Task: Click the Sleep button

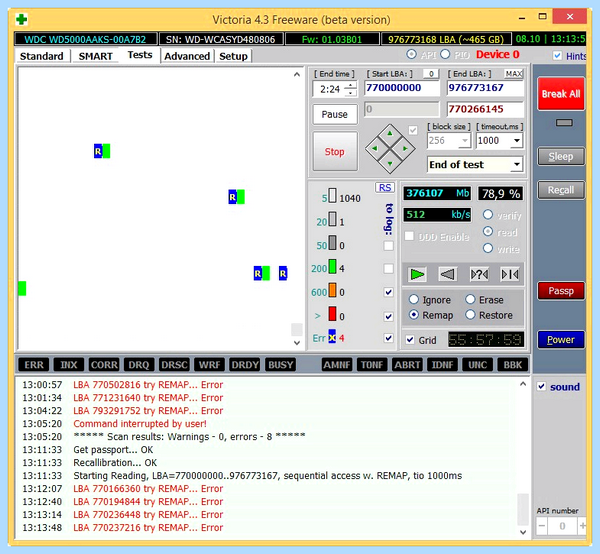Action: pos(561,156)
